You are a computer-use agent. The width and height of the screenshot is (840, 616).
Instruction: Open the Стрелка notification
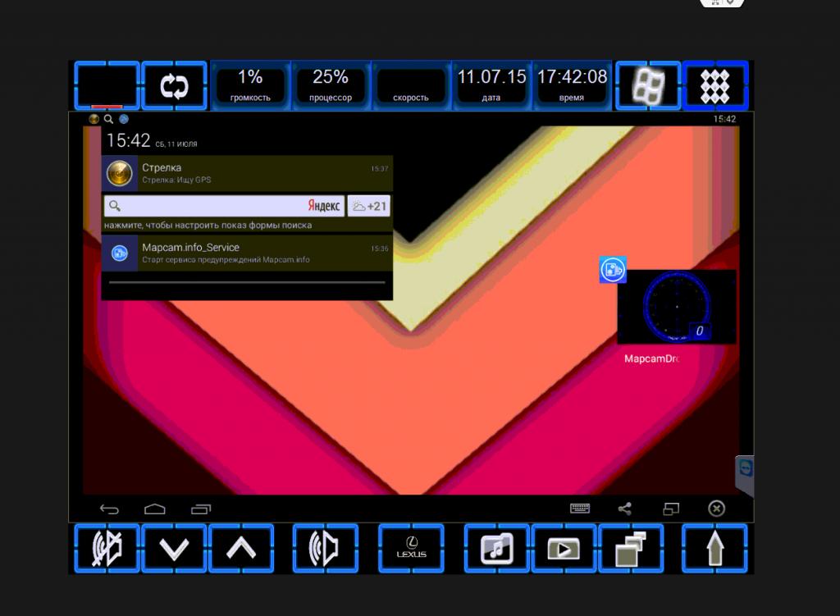(247, 173)
